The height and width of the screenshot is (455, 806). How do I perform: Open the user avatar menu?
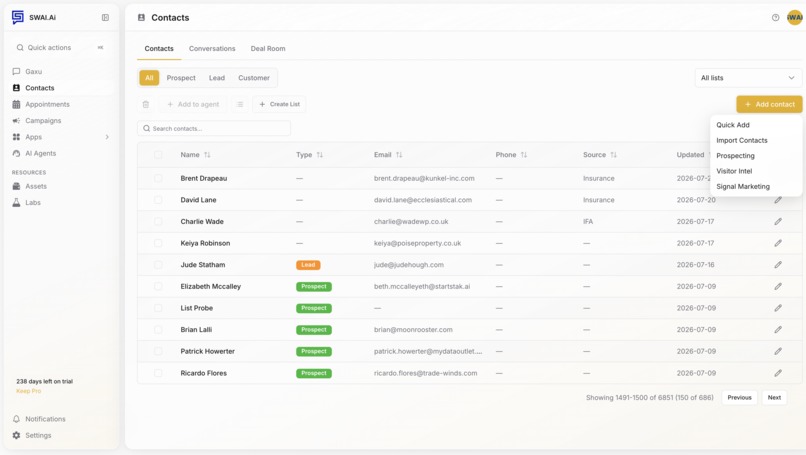[795, 17]
